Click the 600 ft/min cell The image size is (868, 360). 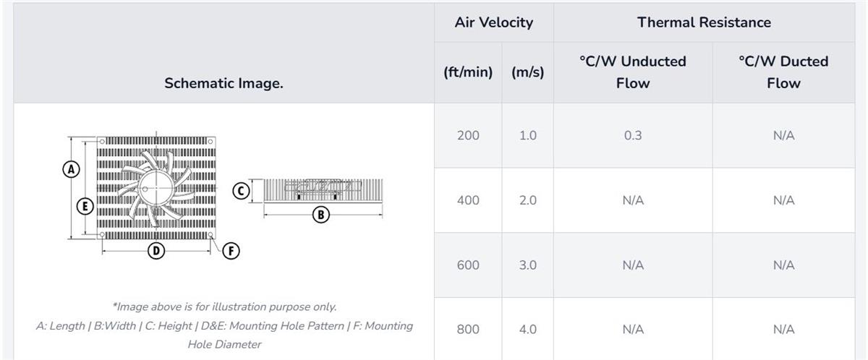pyautogui.click(x=468, y=265)
